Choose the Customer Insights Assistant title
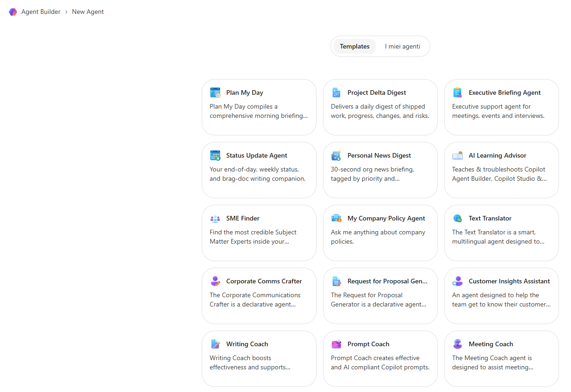 tap(509, 281)
